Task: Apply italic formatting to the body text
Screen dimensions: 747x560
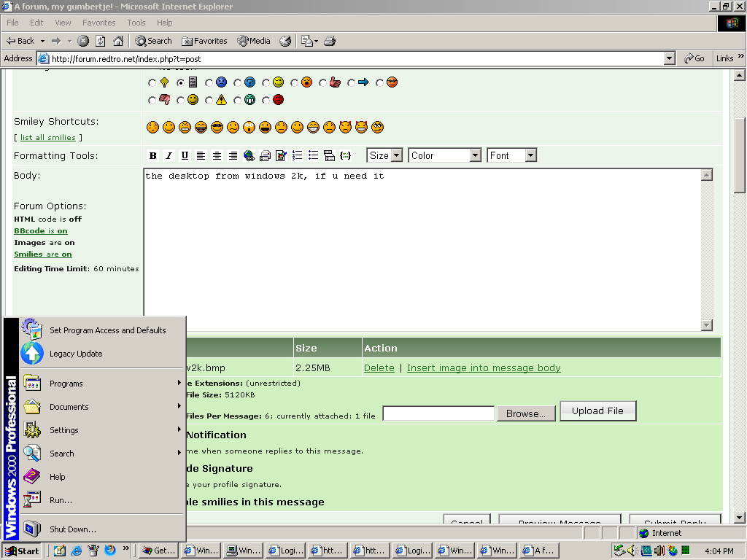Action: pos(169,155)
